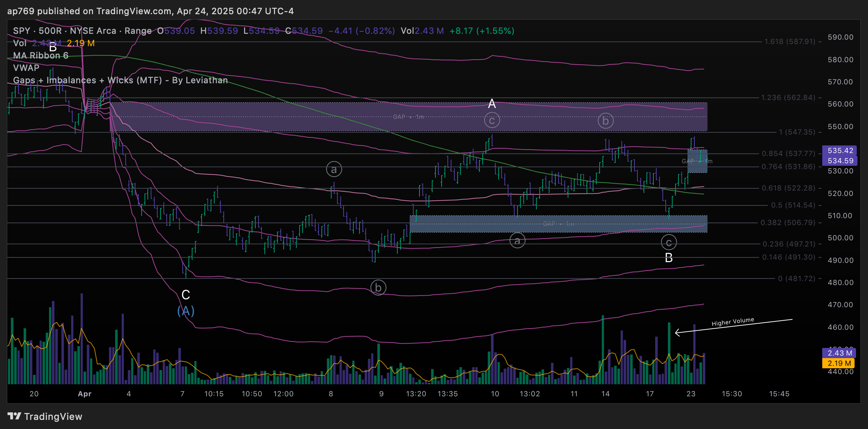Open the MA Ribbon 6 indicator legend

tap(41, 56)
